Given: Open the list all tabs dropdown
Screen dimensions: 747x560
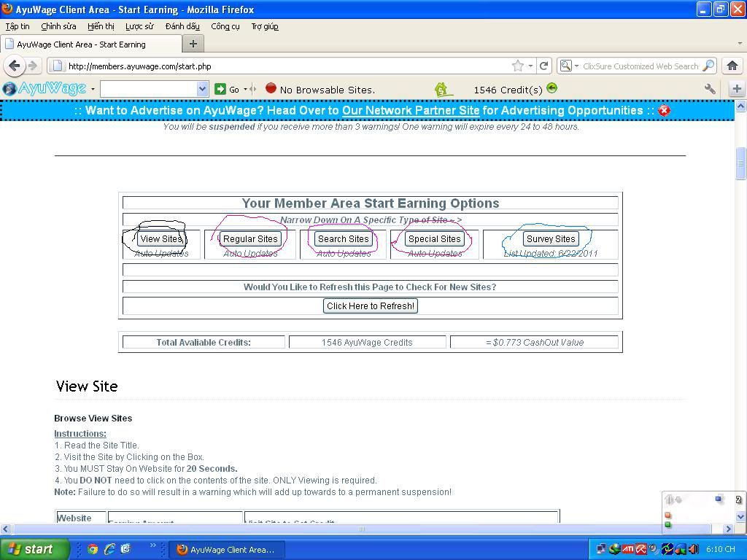Looking at the screenshot, I should click(740, 43).
